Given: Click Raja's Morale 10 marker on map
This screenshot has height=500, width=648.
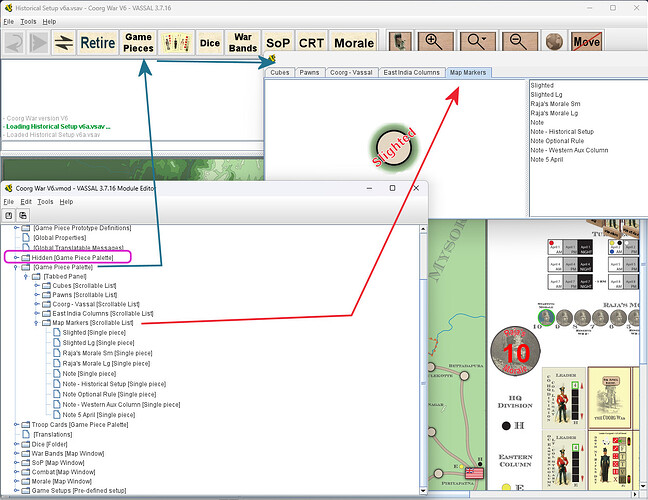Looking at the screenshot, I should (x=515, y=351).
